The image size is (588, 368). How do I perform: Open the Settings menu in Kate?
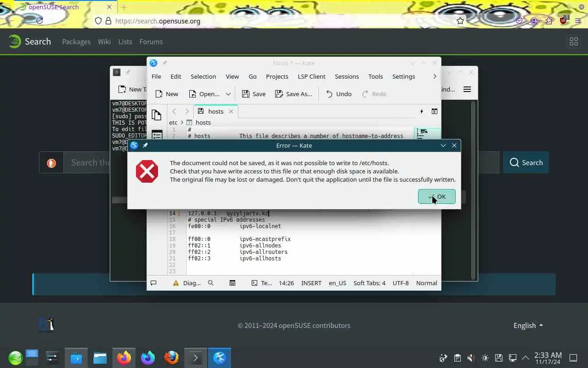point(403,76)
